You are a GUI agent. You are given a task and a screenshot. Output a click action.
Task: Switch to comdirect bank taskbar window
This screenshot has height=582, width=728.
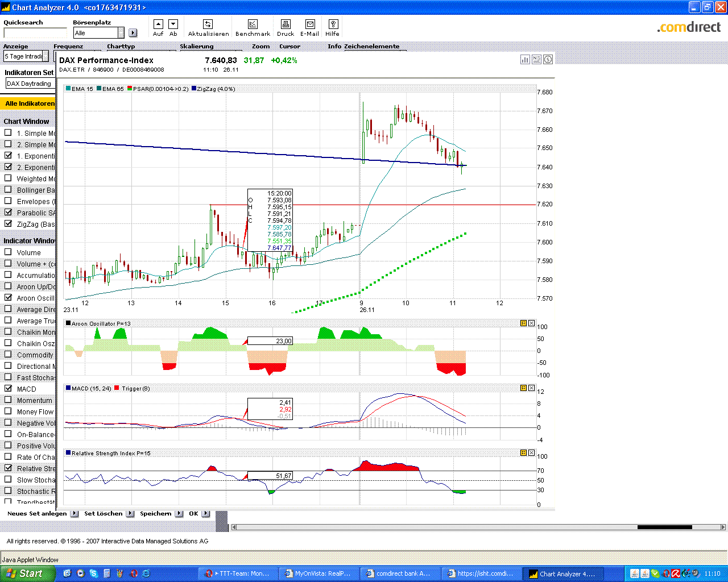pos(400,573)
